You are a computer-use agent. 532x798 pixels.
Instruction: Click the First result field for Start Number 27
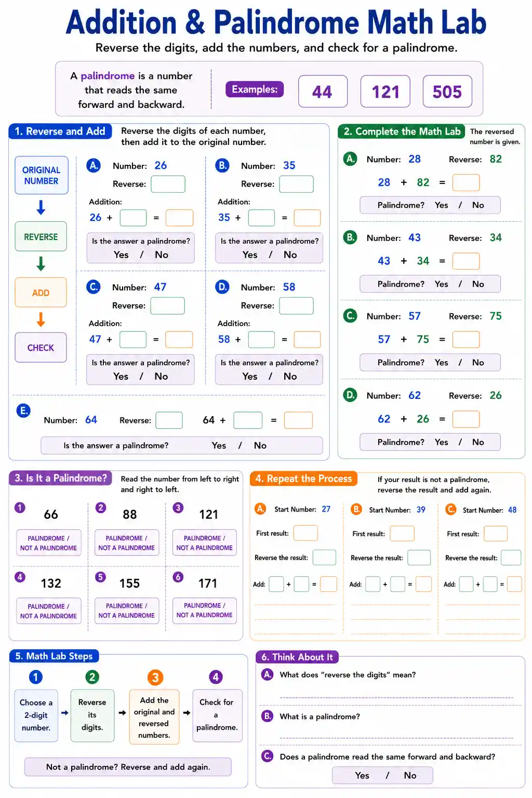305,533
